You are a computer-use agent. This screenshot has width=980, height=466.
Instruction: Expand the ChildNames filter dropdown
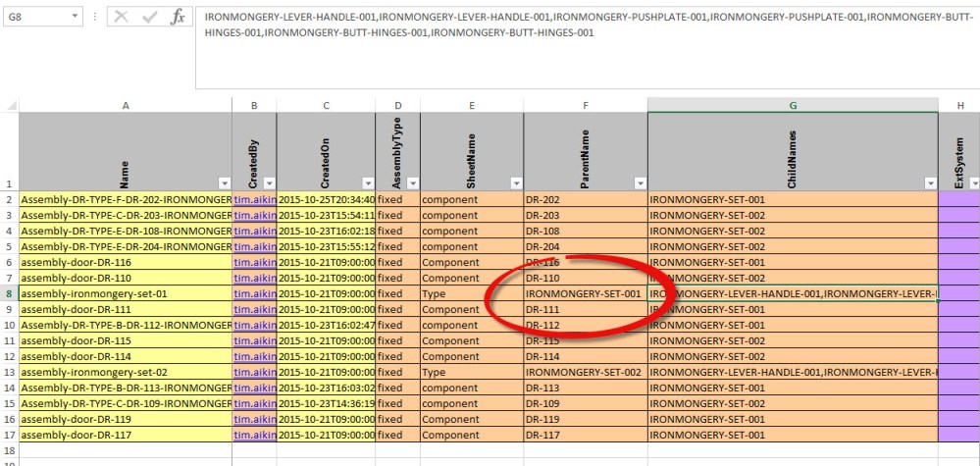click(x=928, y=183)
